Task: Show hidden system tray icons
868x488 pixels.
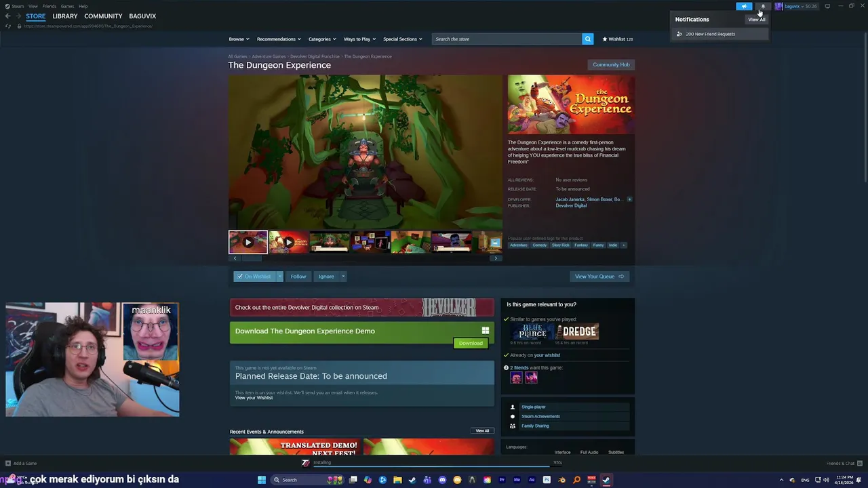Action: pos(781,480)
